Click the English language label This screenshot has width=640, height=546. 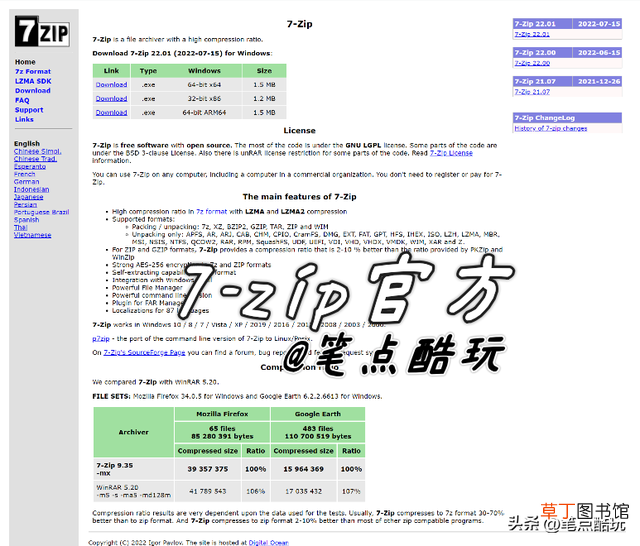click(27, 144)
